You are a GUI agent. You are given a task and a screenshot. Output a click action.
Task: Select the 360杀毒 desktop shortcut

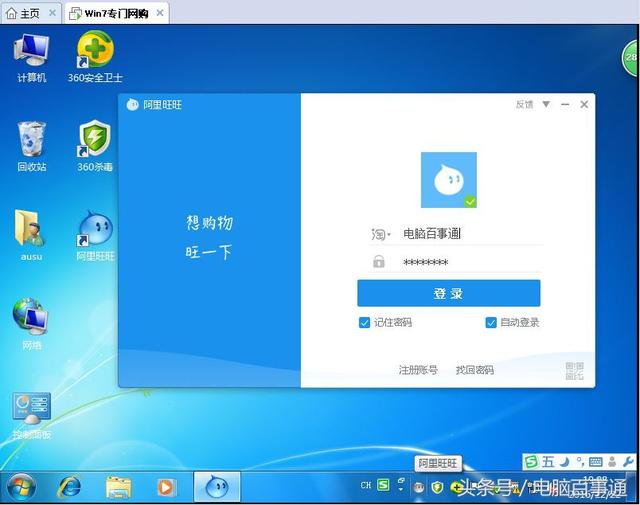coord(95,146)
